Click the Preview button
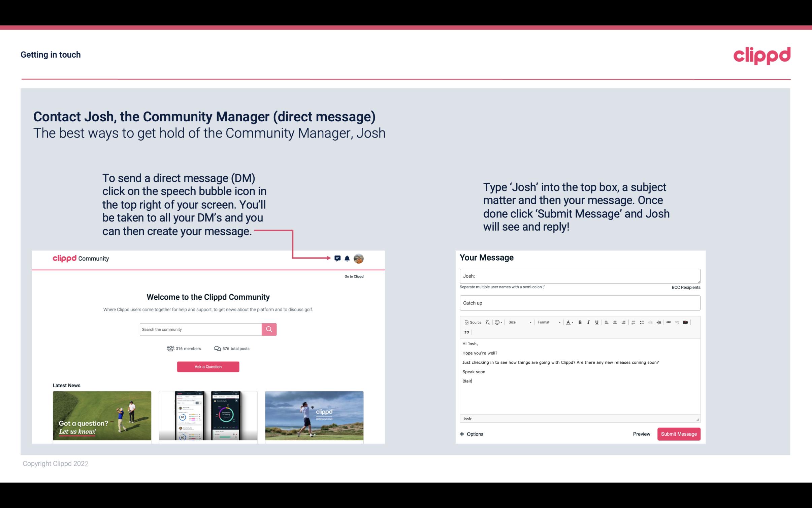The image size is (812, 508). point(641,434)
